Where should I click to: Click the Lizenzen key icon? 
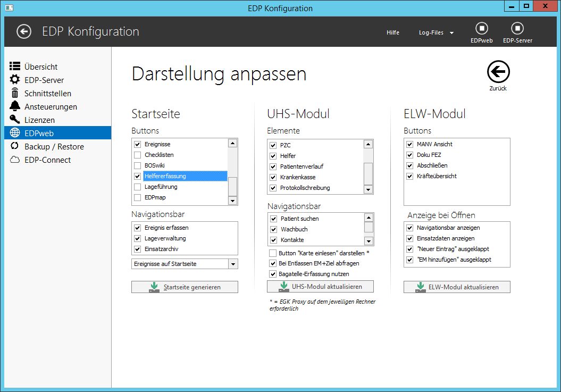[15, 120]
